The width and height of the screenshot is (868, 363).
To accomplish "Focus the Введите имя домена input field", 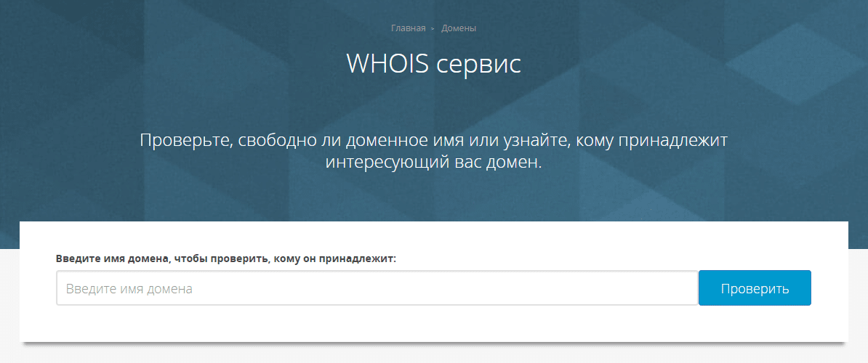I will tap(377, 287).
